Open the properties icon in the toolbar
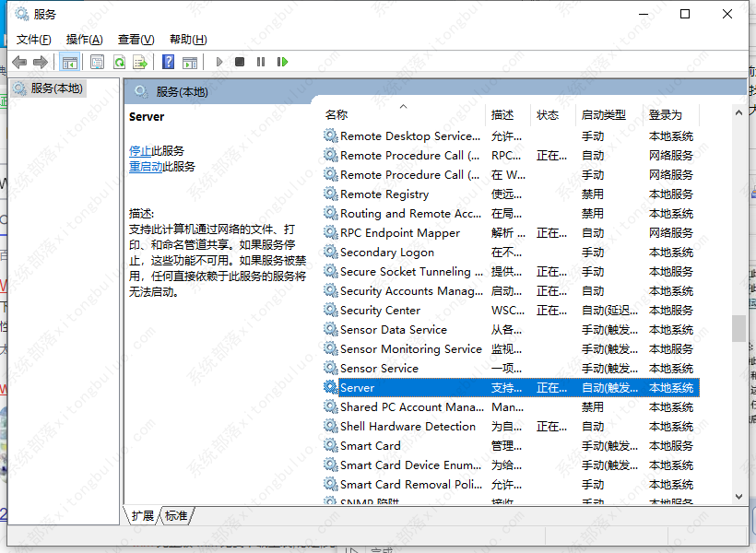 [97, 62]
